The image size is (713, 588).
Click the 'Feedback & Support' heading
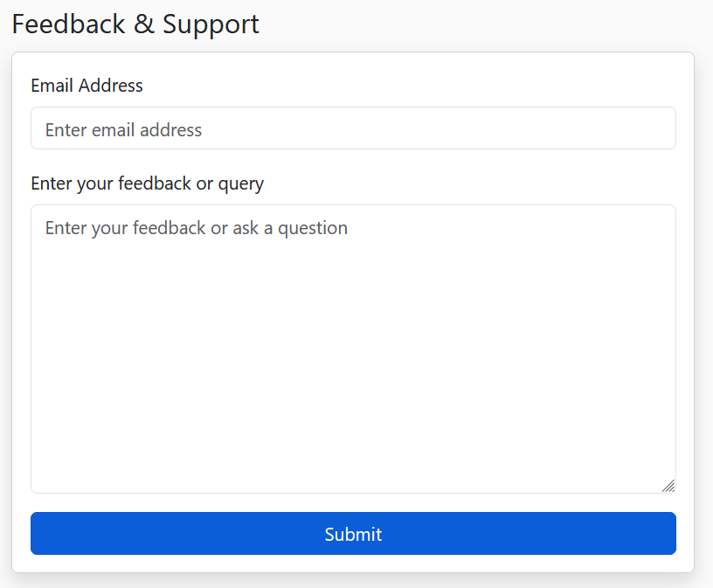pos(135,24)
